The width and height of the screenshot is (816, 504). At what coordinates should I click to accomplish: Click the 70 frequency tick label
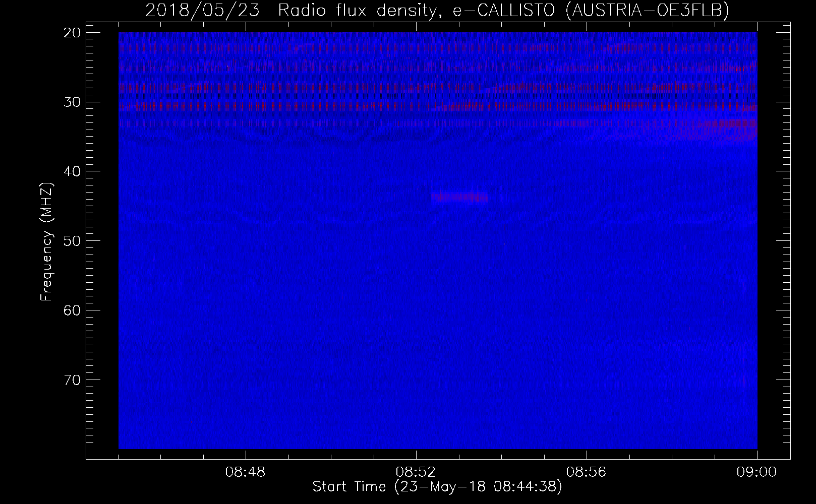pos(73,379)
